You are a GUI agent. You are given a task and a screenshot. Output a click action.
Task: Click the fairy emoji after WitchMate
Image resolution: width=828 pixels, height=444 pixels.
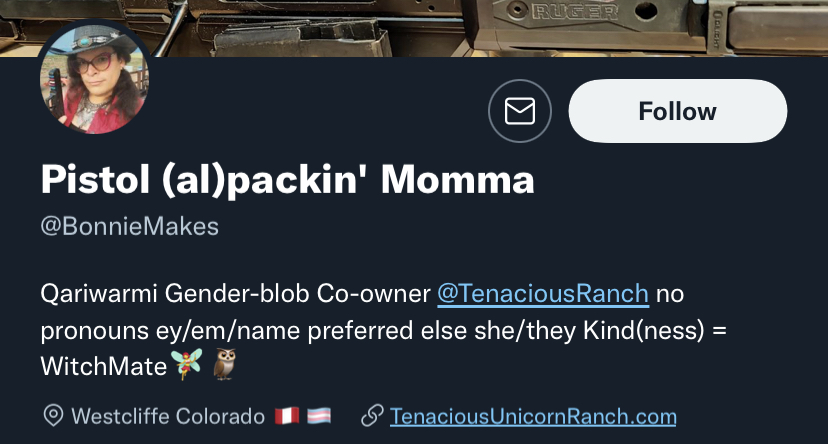pyautogui.click(x=186, y=363)
